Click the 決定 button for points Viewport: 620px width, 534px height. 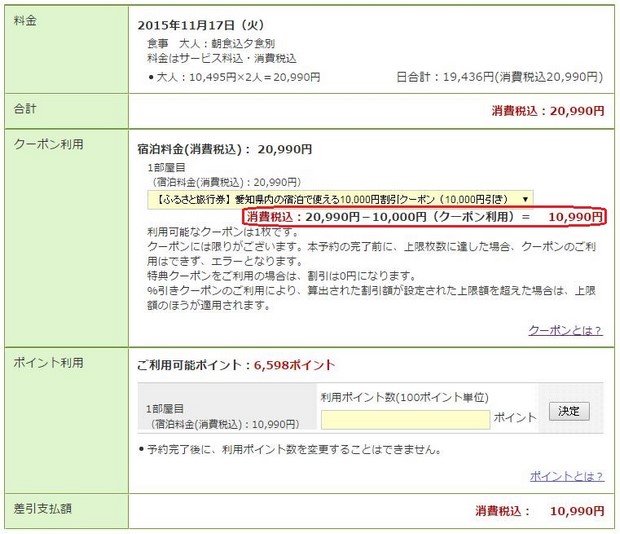tap(569, 411)
